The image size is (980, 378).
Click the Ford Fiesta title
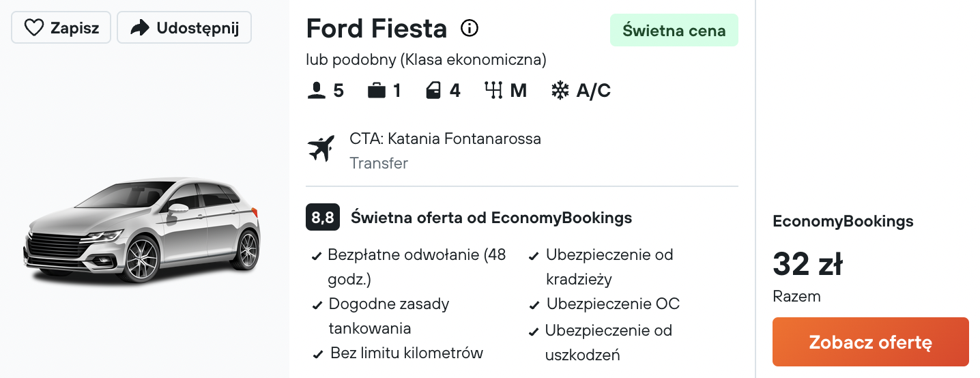pyautogui.click(x=377, y=29)
